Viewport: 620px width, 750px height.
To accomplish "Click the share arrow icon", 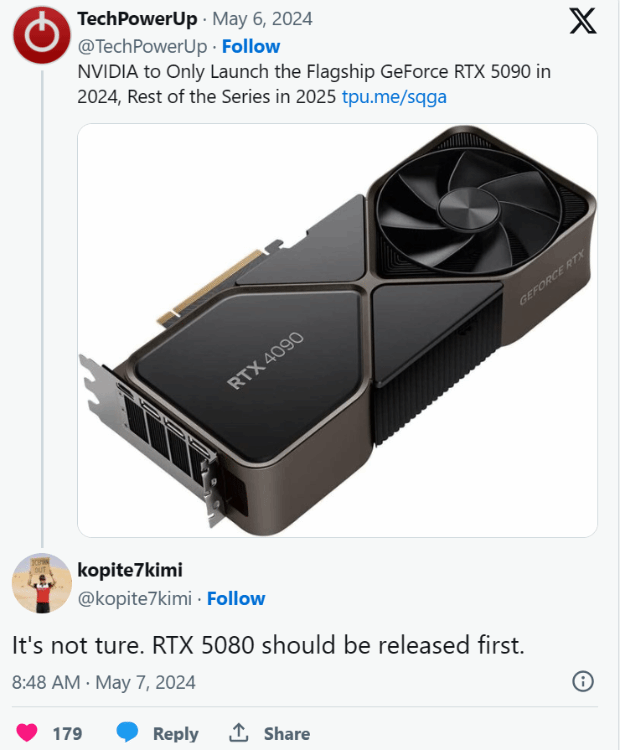I will [239, 733].
